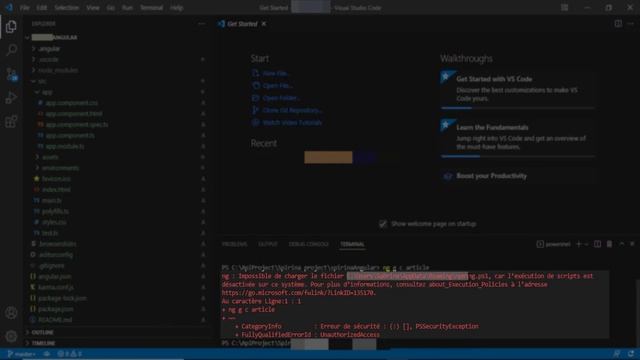Open editor more actions ellipsis
This screenshot has height=360, width=640.
click(x=630, y=24)
